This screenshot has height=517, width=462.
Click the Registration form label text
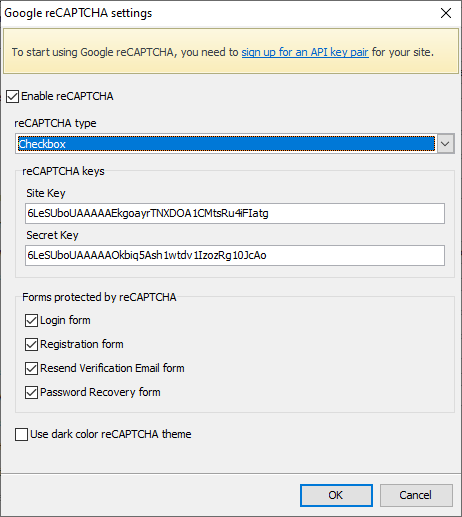click(x=82, y=344)
